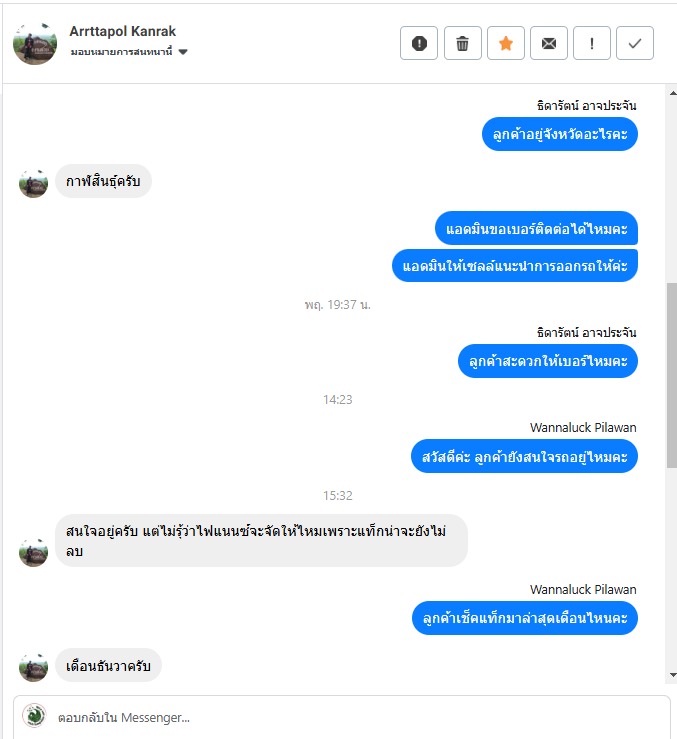Click customer avatar beside กาฬสินธุ์ครับ message
The width and height of the screenshot is (677, 739).
[33, 183]
